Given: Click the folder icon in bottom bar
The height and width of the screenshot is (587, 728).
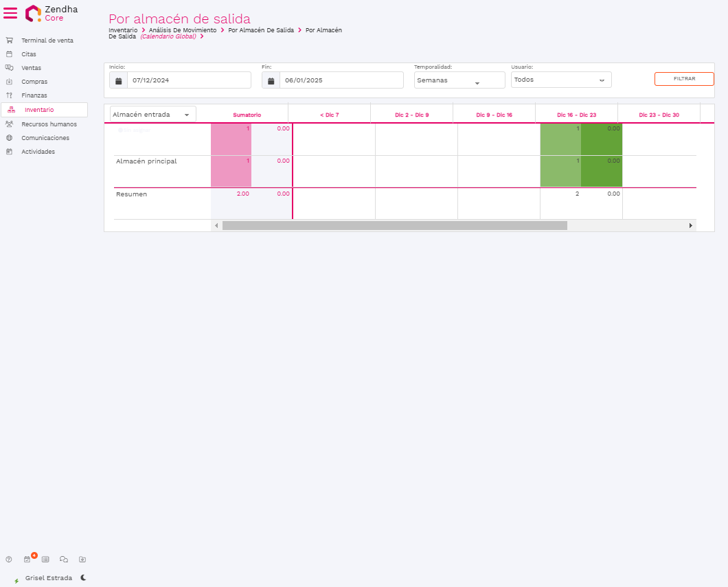Looking at the screenshot, I should (82, 560).
